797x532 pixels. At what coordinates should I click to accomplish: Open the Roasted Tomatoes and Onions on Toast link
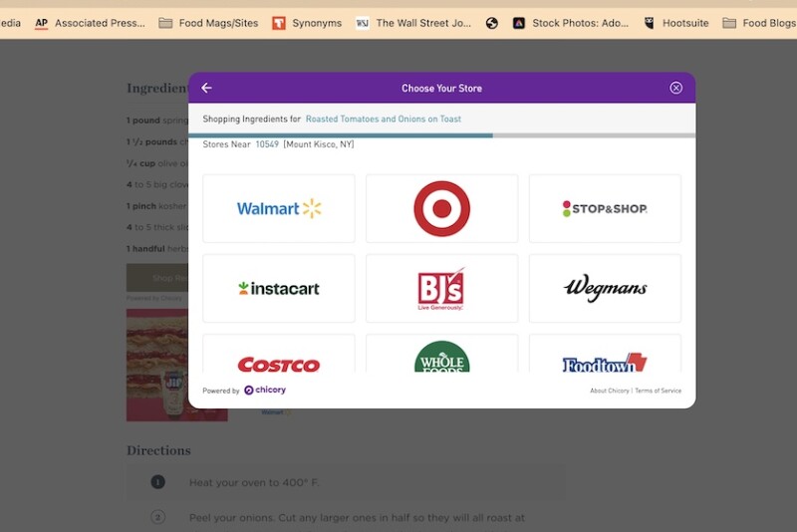[384, 119]
